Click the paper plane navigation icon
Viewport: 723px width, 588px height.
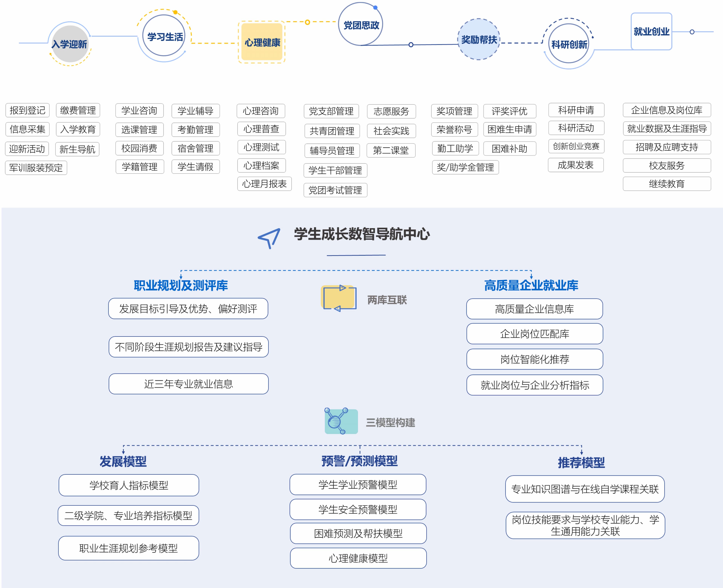click(x=269, y=238)
